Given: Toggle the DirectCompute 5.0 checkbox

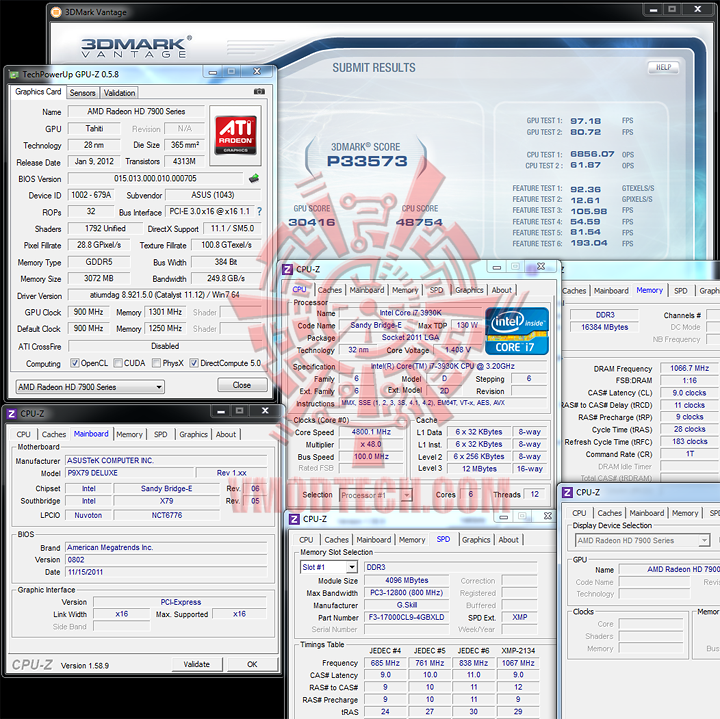Looking at the screenshot, I should click(x=194, y=363).
